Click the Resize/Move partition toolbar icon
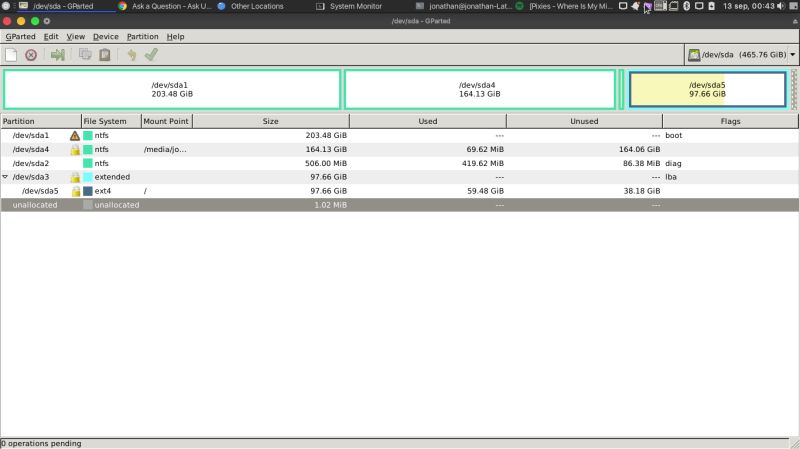Image resolution: width=800 pixels, height=449 pixels. (58, 55)
